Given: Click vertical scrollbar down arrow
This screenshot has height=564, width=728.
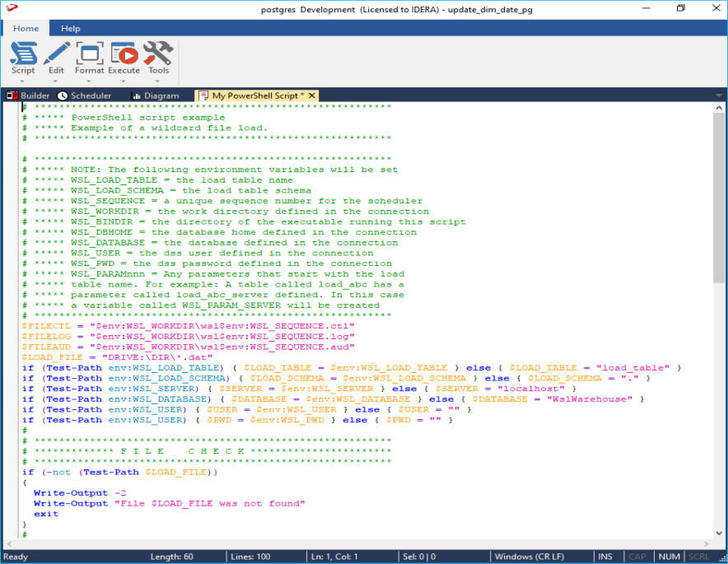Looking at the screenshot, I should click(719, 534).
